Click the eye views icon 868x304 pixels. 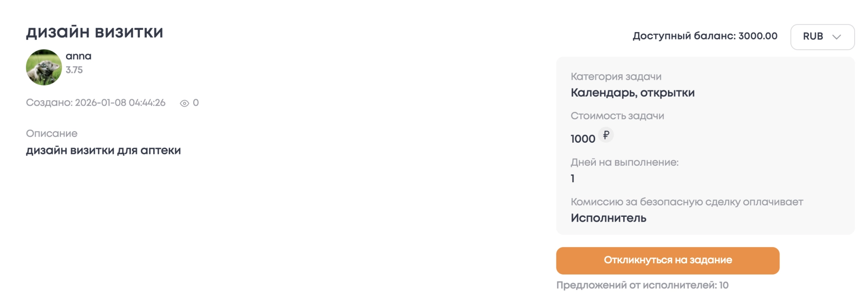[184, 103]
